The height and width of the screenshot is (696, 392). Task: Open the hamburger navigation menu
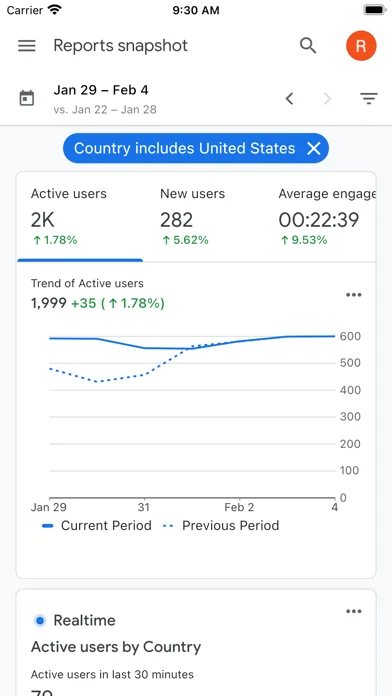pyautogui.click(x=27, y=46)
